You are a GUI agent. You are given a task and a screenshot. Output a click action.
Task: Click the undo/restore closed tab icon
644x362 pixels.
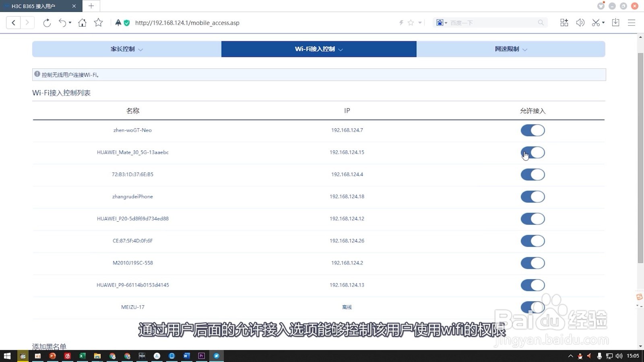(62, 23)
